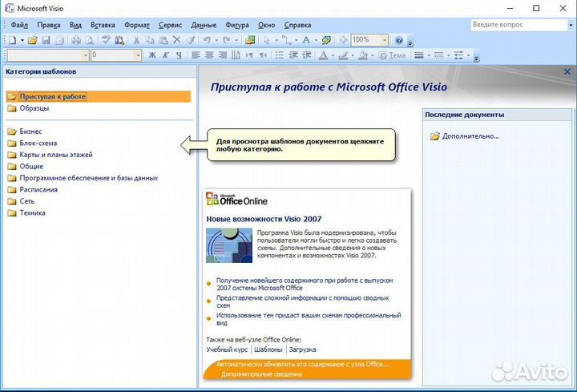The height and width of the screenshot is (392, 577).
Task: Click the Drawing tools green pencil icon
Action: click(x=326, y=40)
